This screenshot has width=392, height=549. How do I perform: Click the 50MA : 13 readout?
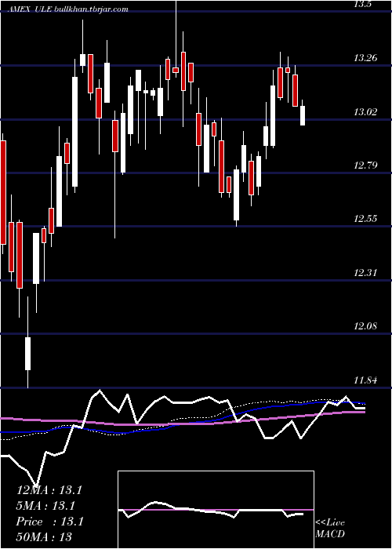(x=44, y=536)
